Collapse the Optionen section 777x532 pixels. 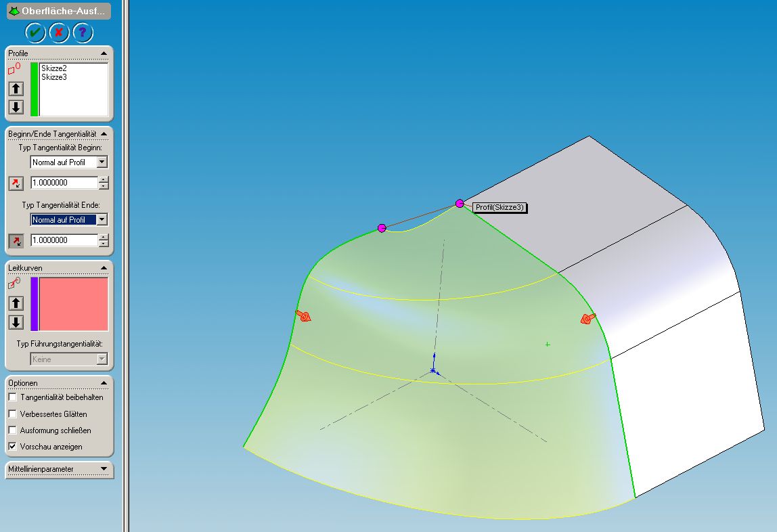(x=104, y=383)
